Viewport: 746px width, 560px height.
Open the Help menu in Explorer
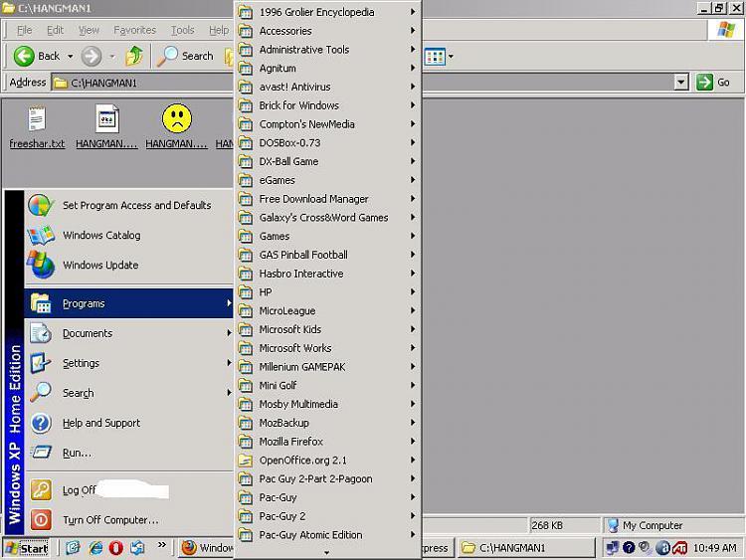[x=219, y=30]
